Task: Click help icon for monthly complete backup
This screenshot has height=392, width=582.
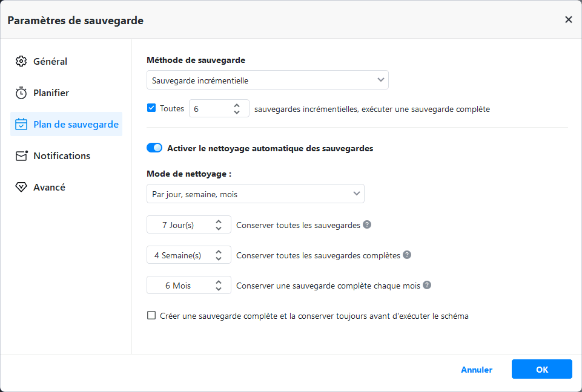Action: tap(427, 285)
